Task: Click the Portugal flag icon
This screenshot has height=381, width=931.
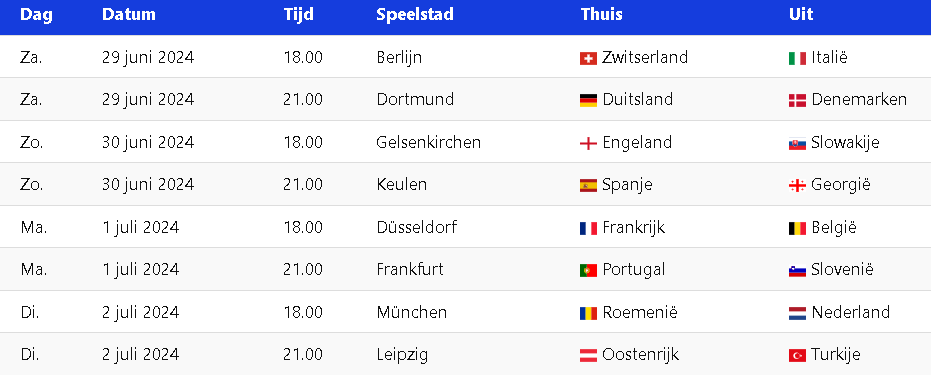Action: point(588,271)
